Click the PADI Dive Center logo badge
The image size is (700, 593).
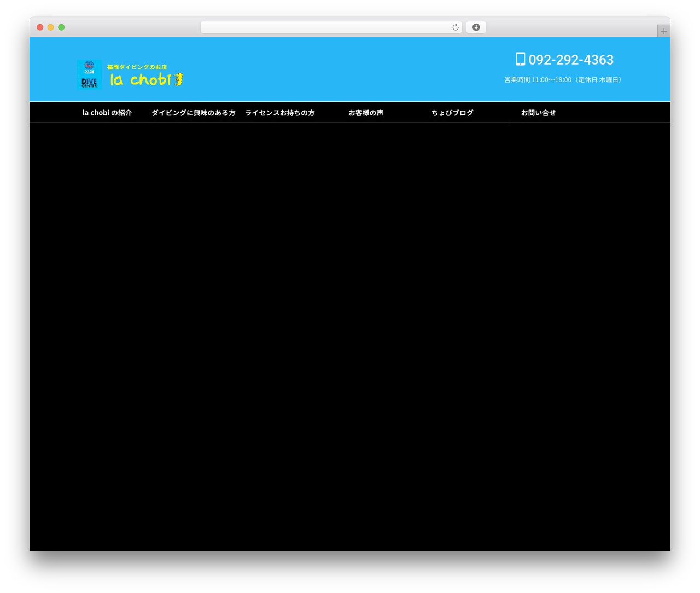point(89,75)
